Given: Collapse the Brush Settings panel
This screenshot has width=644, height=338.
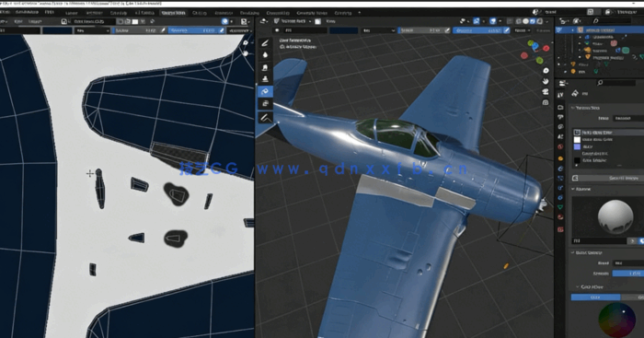Looking at the screenshot, I should click(x=573, y=252).
